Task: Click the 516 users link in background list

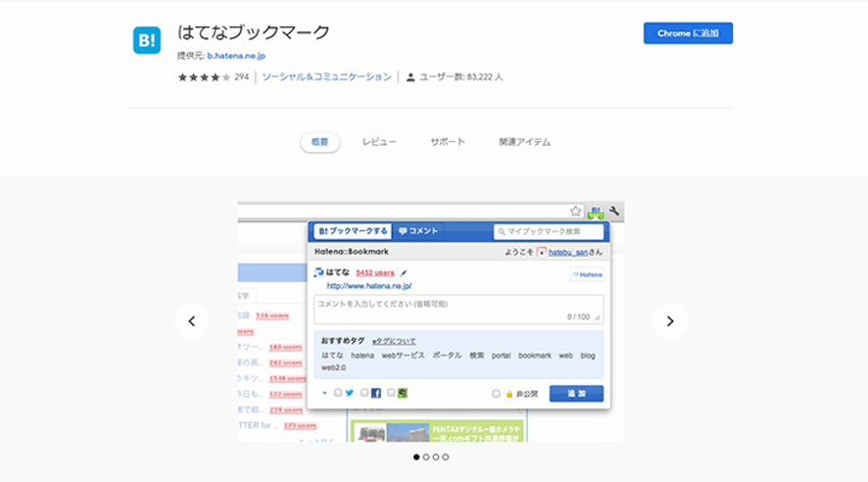Action: click(x=271, y=316)
